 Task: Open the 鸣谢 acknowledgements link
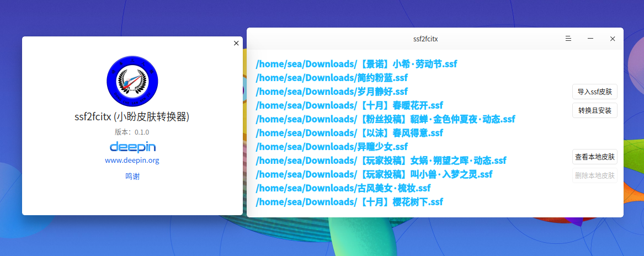pos(132,177)
